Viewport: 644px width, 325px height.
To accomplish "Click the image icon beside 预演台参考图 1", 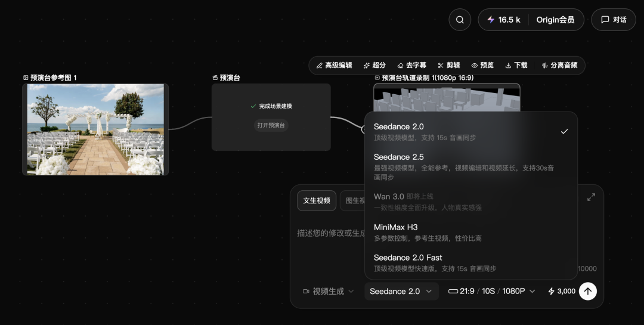I will pos(26,78).
